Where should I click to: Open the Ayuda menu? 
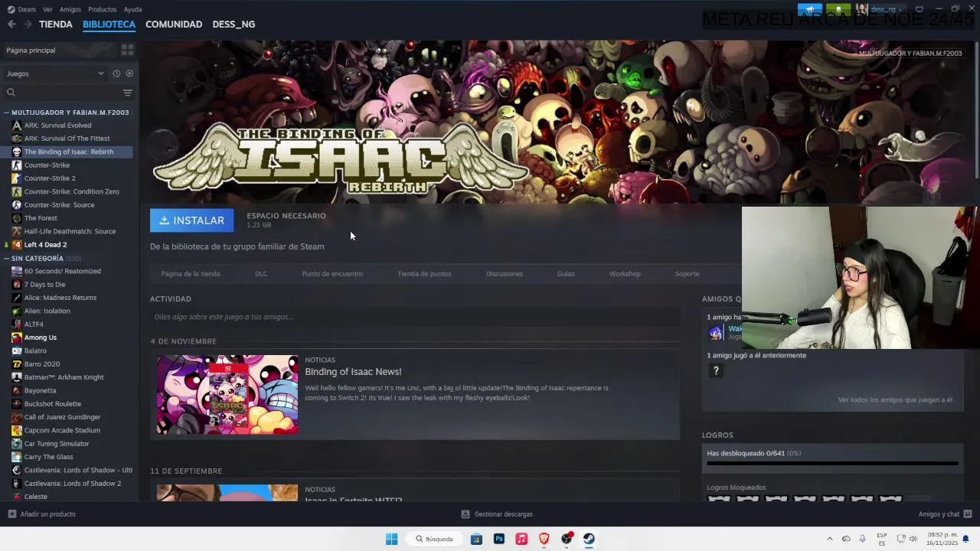click(x=132, y=9)
